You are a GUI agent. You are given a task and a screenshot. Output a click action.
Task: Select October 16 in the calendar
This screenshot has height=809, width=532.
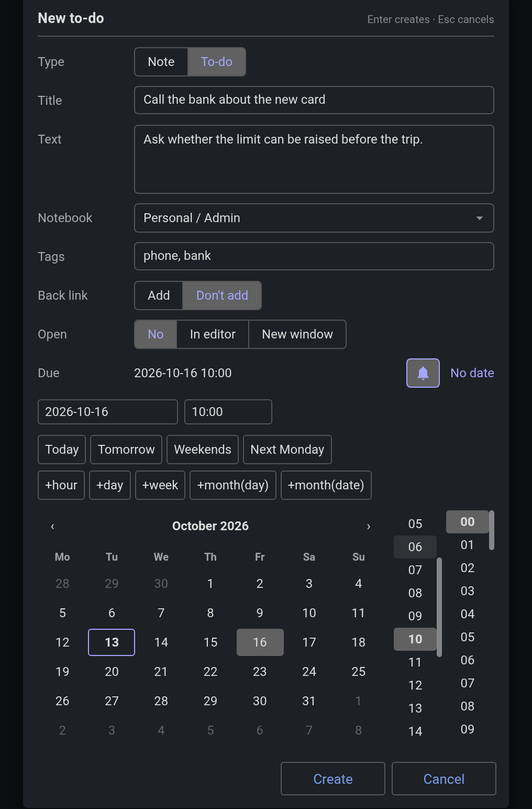[260, 642]
